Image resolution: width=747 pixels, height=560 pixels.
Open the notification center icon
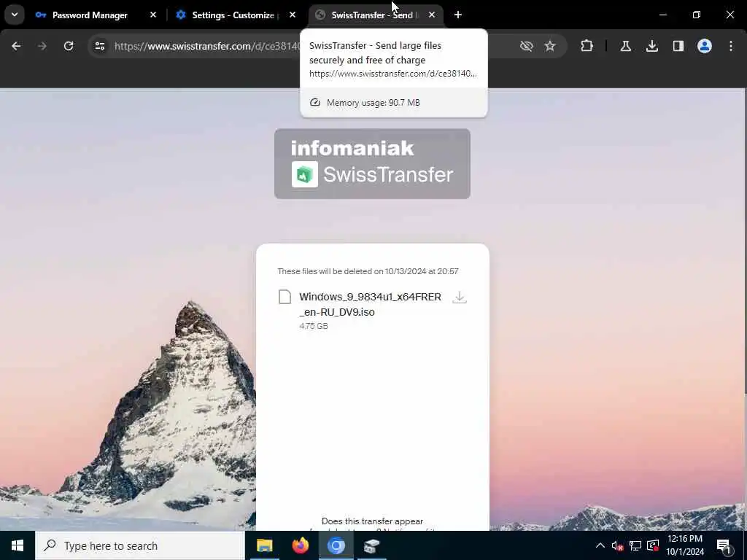pyautogui.click(x=724, y=546)
